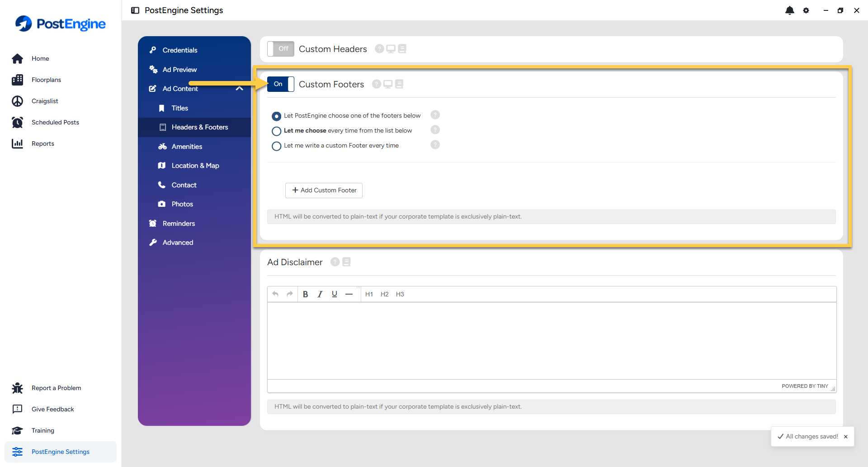Open the Ad Preview settings section
868x467 pixels.
pyautogui.click(x=194, y=70)
